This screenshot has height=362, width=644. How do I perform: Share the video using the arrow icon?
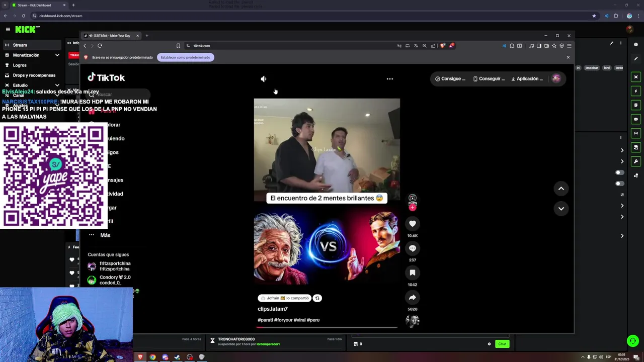[x=412, y=297]
